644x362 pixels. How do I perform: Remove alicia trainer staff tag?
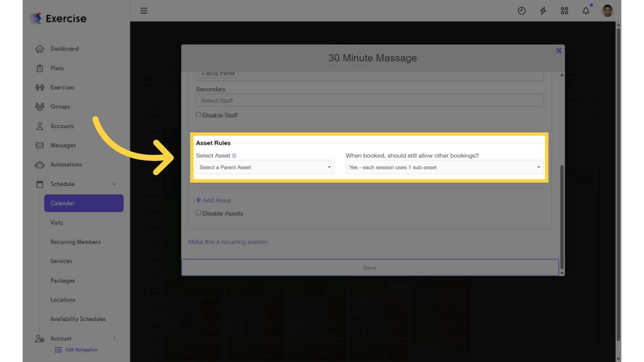click(203, 74)
